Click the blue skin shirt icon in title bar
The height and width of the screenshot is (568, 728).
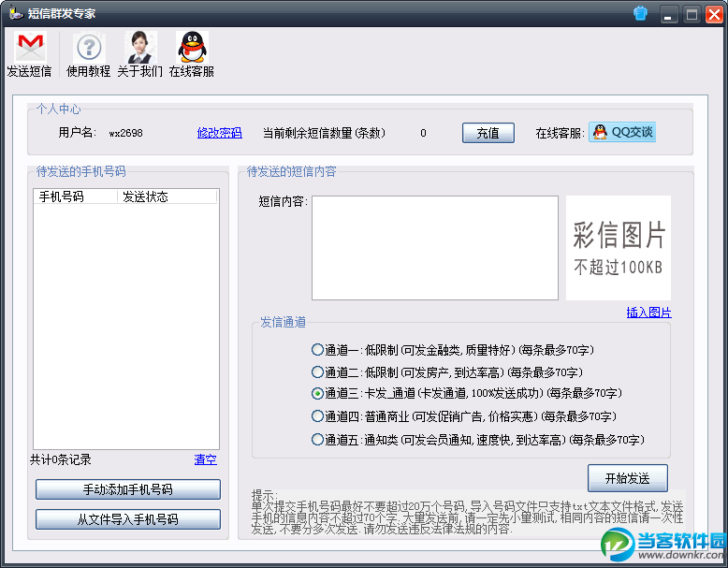(640, 13)
